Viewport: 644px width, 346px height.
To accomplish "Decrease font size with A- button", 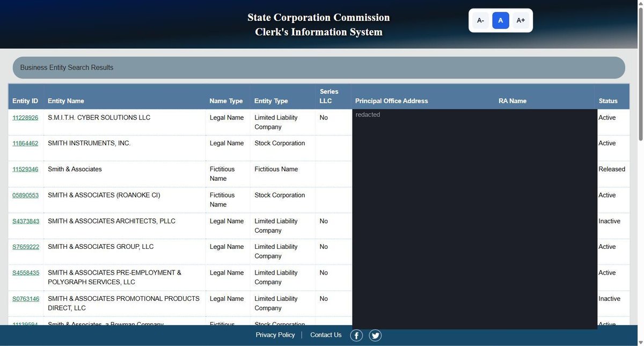I will coord(480,20).
